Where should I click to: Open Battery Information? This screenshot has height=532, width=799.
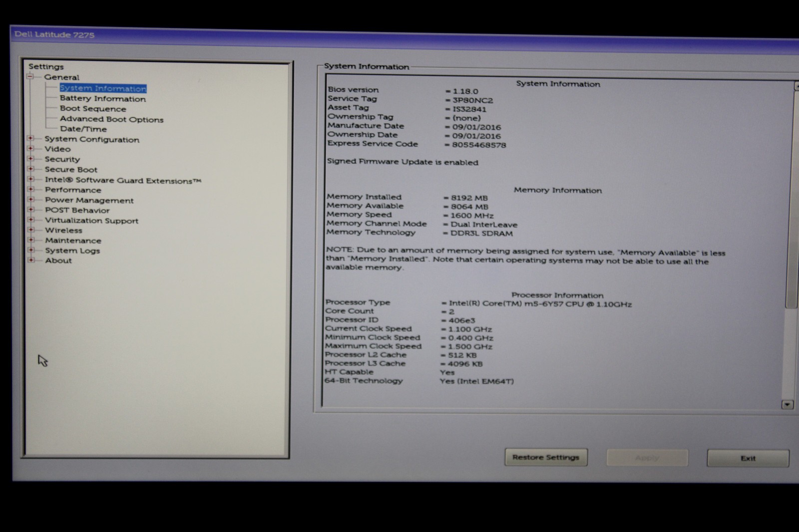[103, 99]
